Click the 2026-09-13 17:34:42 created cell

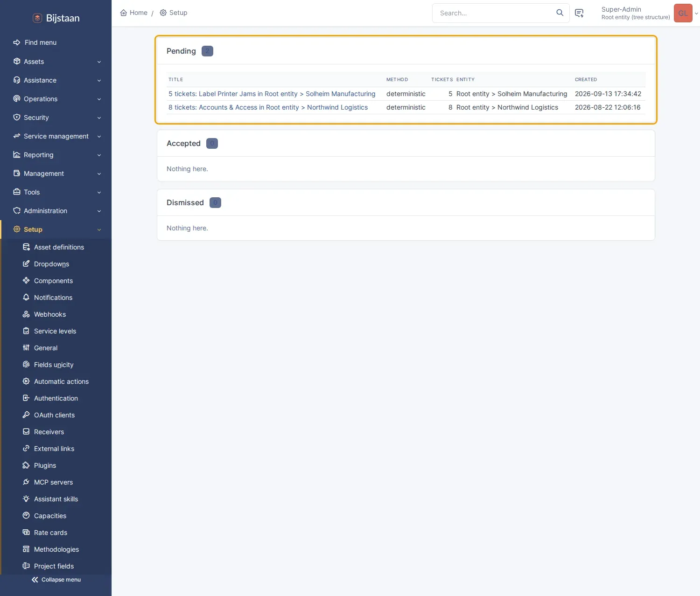click(x=608, y=94)
